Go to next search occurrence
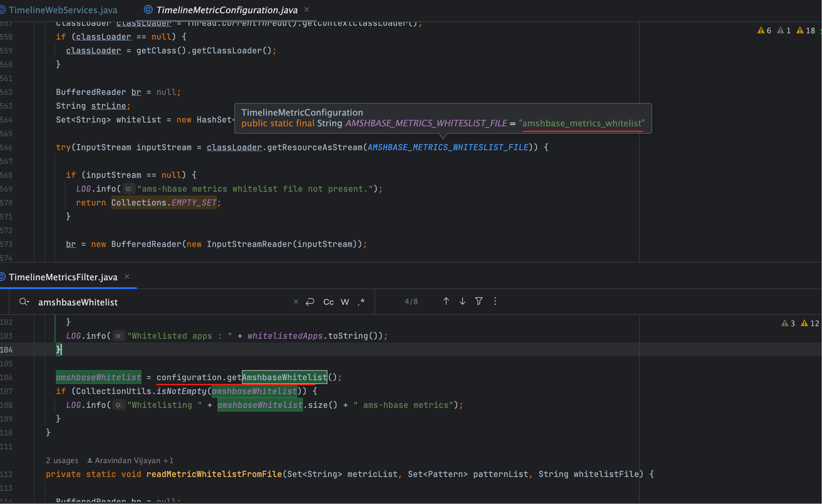The image size is (822, 504). pos(463,302)
